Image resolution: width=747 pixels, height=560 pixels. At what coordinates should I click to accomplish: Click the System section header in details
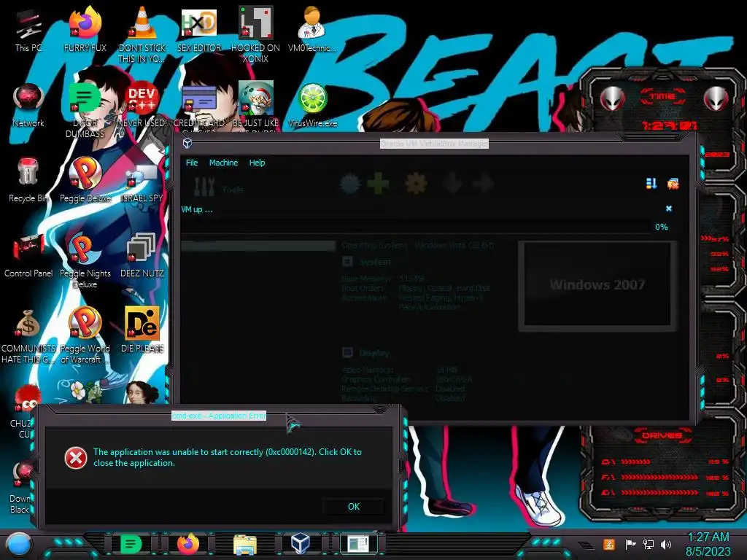point(368,262)
